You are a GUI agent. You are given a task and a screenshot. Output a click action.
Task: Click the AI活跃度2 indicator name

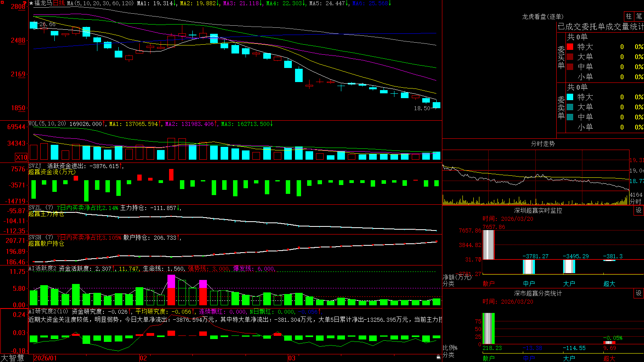click(43, 269)
